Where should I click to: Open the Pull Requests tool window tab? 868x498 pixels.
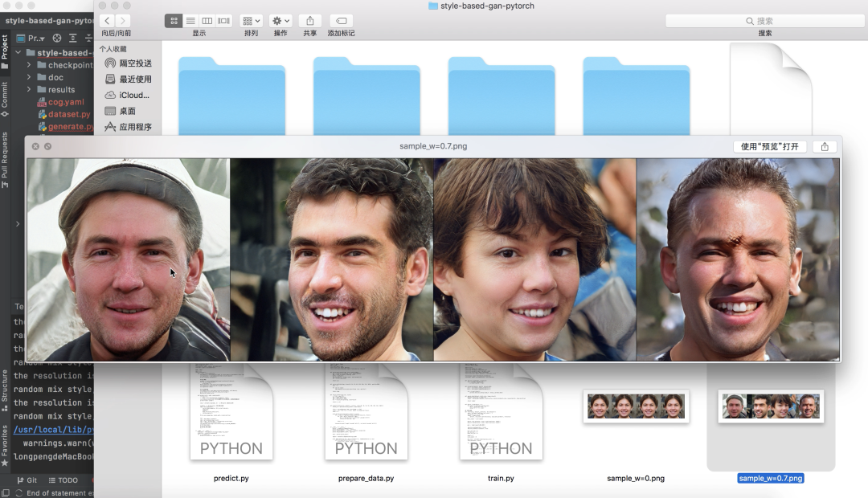point(5,160)
